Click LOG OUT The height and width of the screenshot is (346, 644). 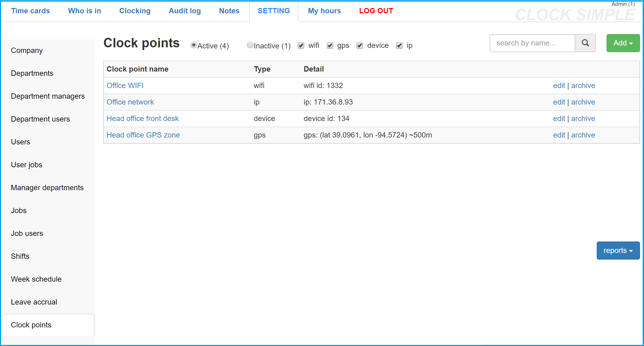coord(376,11)
